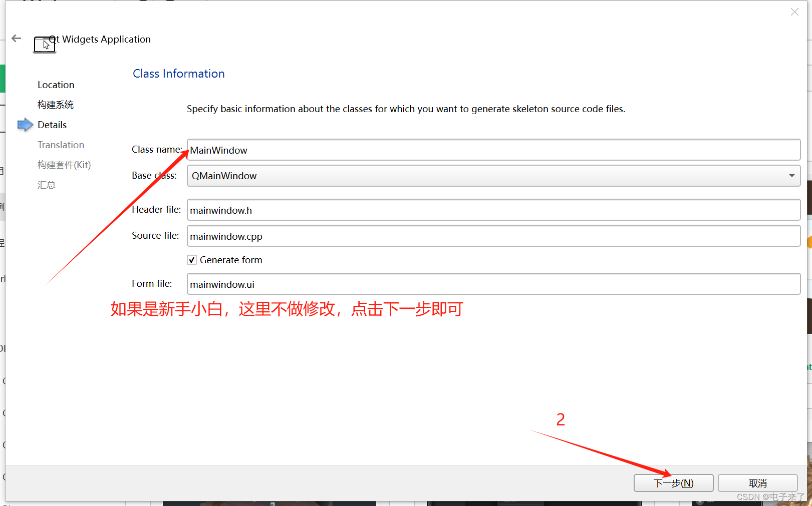Click the laptop window icon near the wizard title

(45, 44)
